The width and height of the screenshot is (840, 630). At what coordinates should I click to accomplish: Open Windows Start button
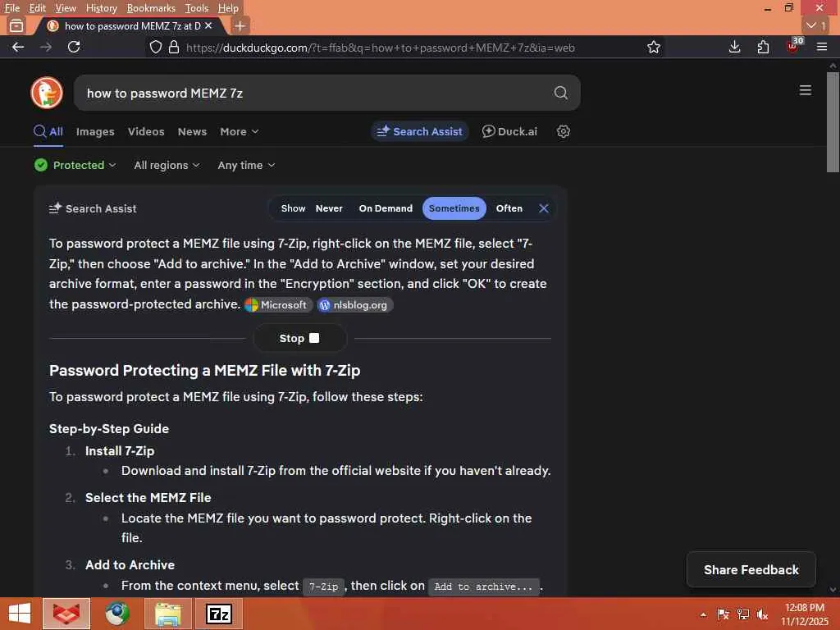[x=21, y=614]
